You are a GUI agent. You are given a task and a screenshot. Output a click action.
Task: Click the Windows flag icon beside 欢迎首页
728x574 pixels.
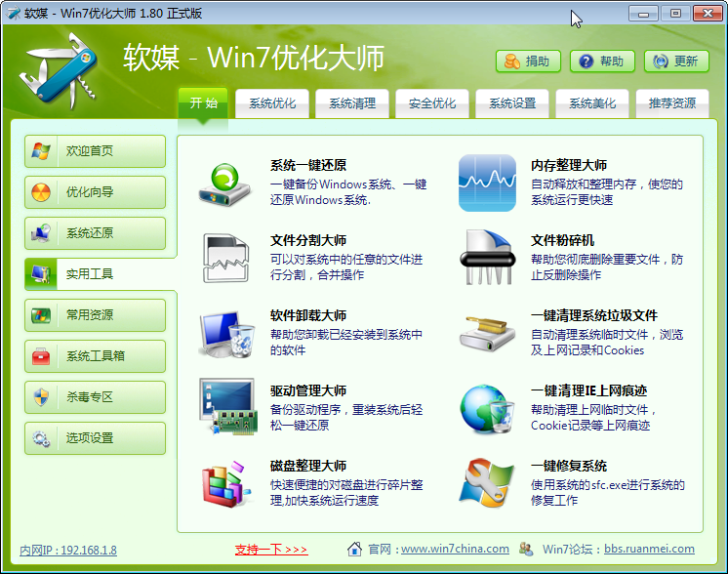point(41,151)
